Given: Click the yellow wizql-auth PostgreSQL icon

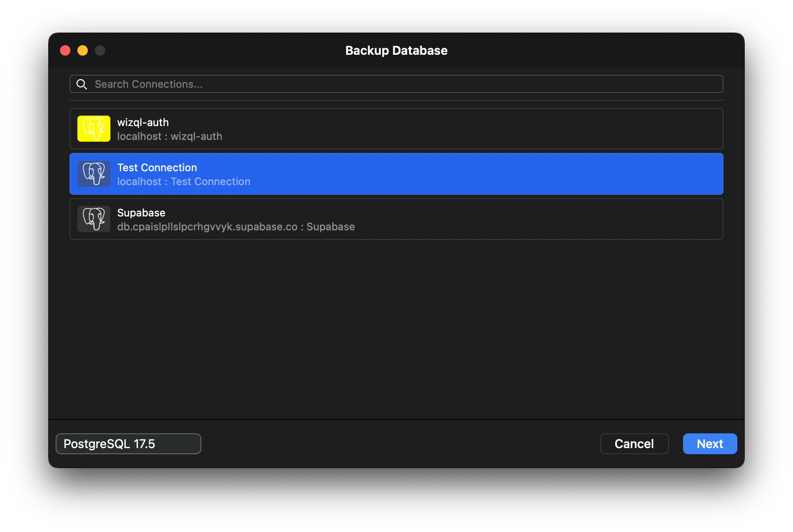Looking at the screenshot, I should click(x=93, y=129).
